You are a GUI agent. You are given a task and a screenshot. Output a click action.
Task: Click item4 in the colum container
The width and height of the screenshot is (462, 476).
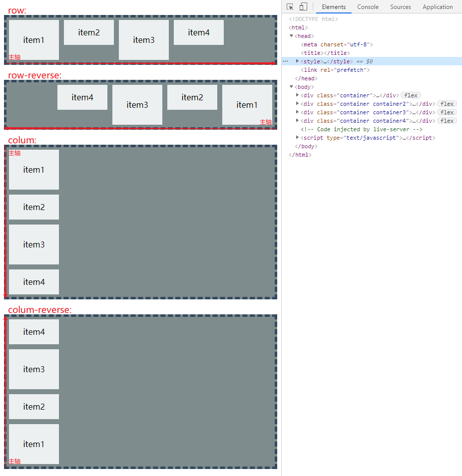[x=34, y=282]
